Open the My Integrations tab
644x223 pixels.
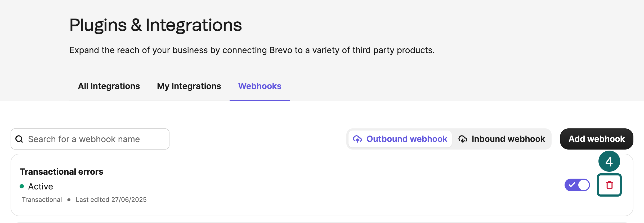point(189,86)
